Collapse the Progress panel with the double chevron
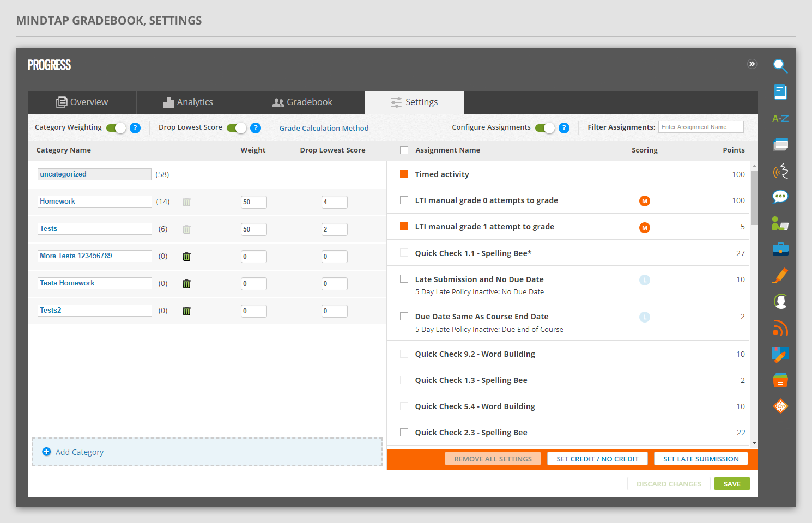 coord(752,64)
